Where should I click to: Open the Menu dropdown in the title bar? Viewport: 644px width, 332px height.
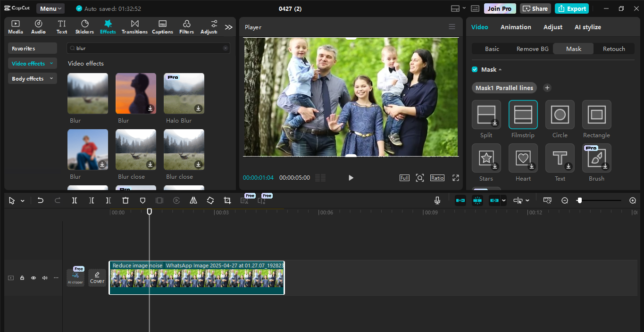click(50, 8)
